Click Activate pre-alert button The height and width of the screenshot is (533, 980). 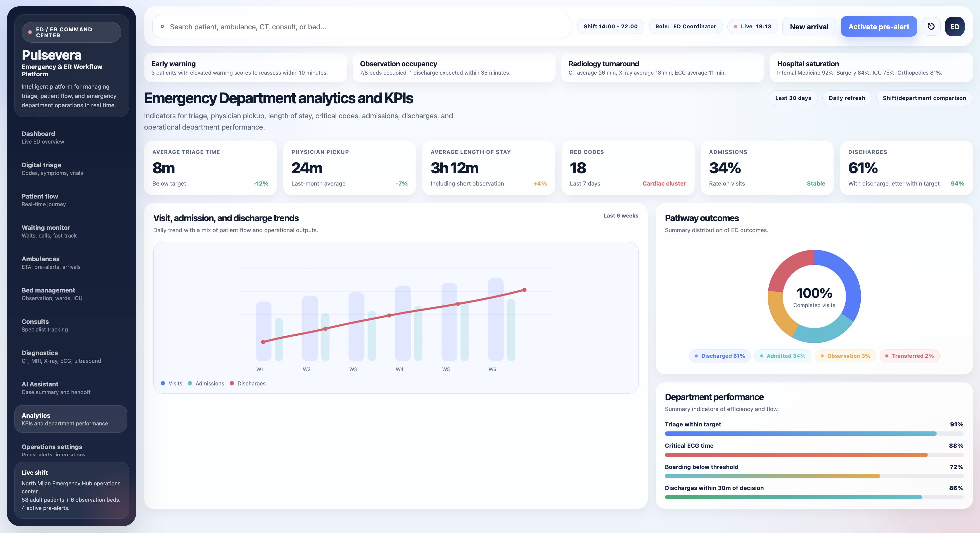tap(879, 27)
